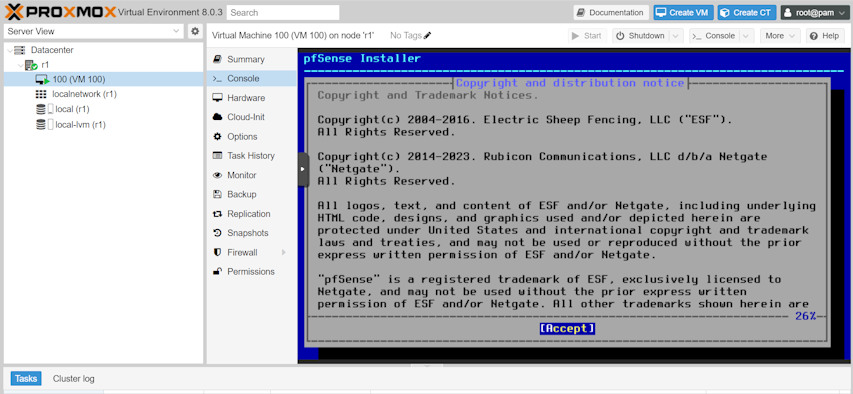
Task: Open the Backup tab
Action: point(251,194)
